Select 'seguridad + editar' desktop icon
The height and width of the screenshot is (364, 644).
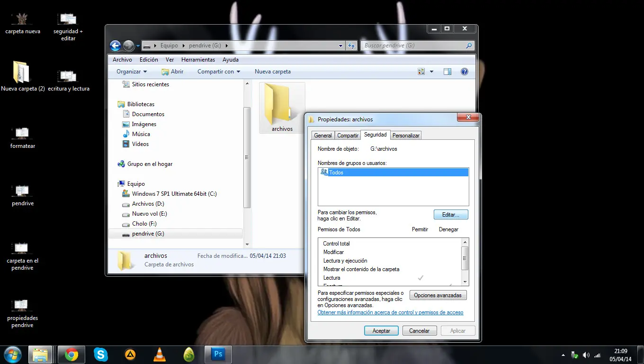[68, 27]
